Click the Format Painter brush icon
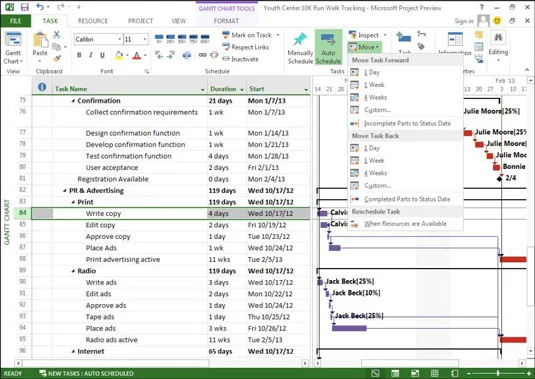Screen dimensions: 535x379 point(57,58)
